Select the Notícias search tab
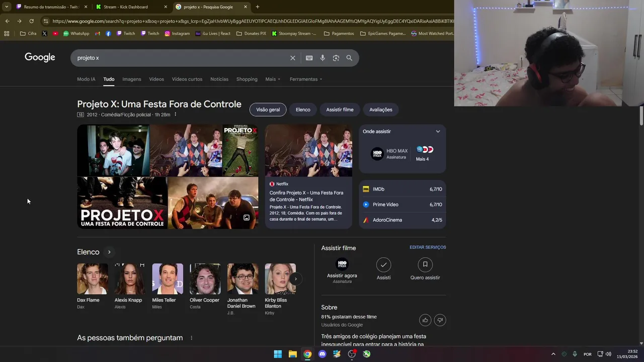 click(219, 79)
